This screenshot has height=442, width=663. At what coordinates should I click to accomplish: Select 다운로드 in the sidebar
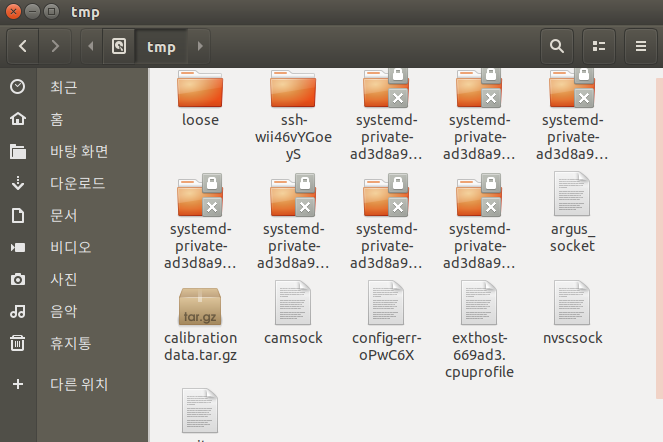pos(77,183)
